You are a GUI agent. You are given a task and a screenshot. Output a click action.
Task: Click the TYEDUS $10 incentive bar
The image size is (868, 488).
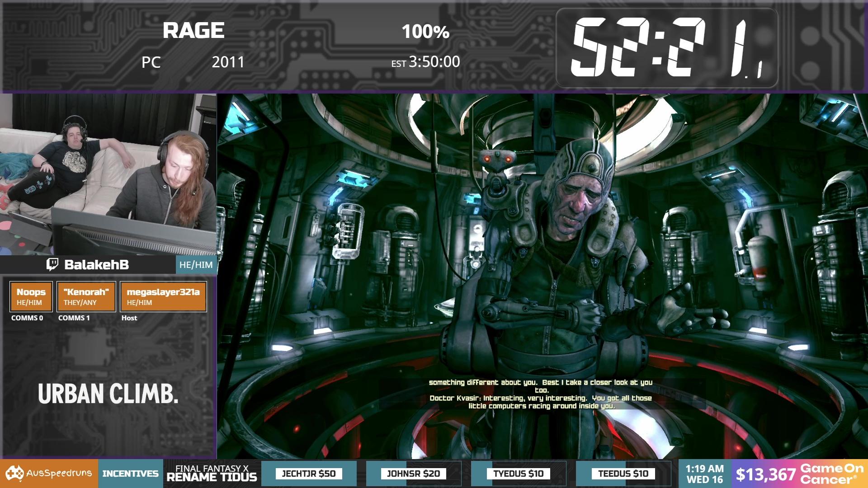coord(519,474)
